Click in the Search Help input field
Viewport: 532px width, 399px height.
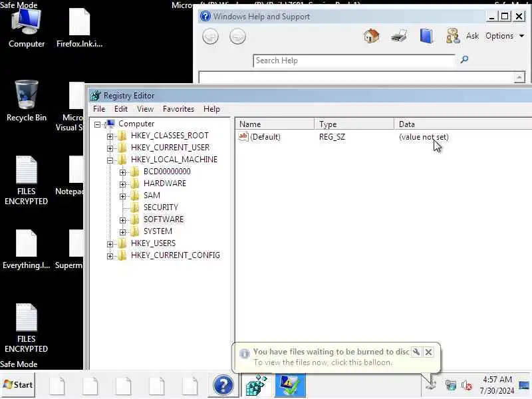point(354,61)
